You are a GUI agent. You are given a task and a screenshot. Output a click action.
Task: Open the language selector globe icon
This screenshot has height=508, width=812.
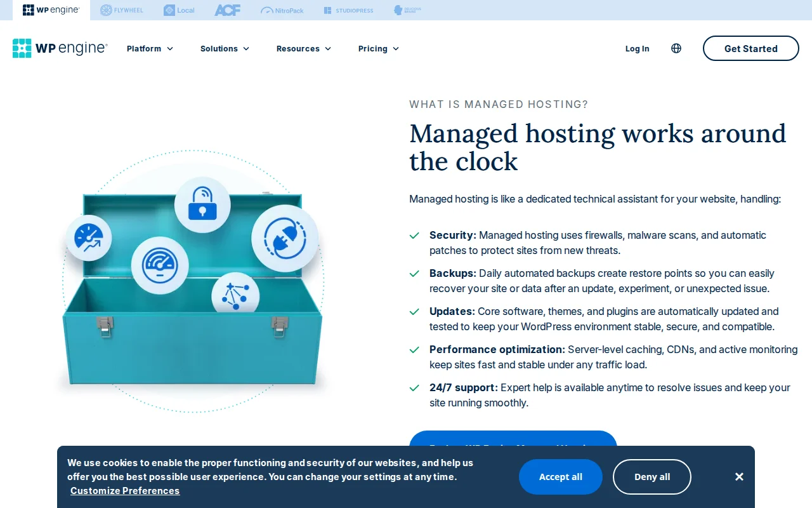point(676,48)
